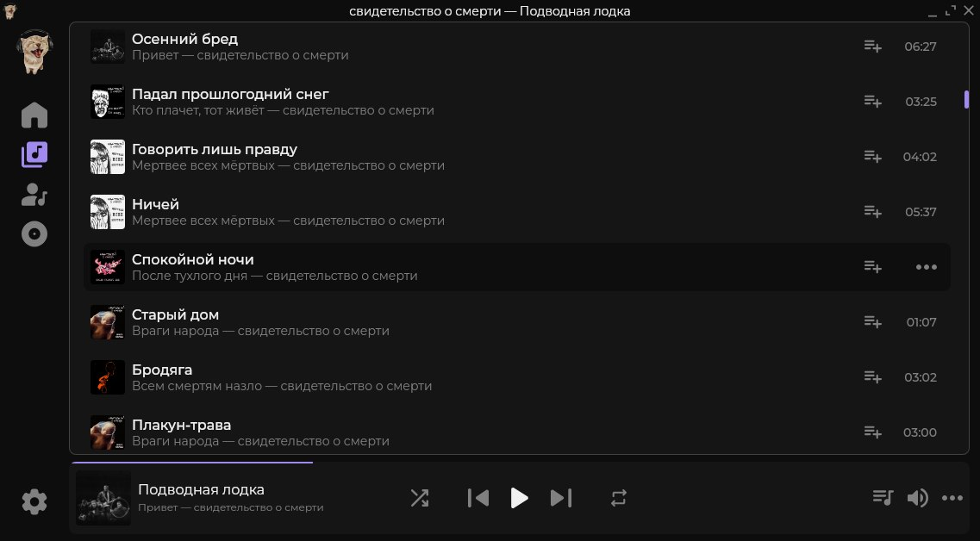Toggle repeat mode
Viewport: 980px width, 541px height.
[x=618, y=498]
